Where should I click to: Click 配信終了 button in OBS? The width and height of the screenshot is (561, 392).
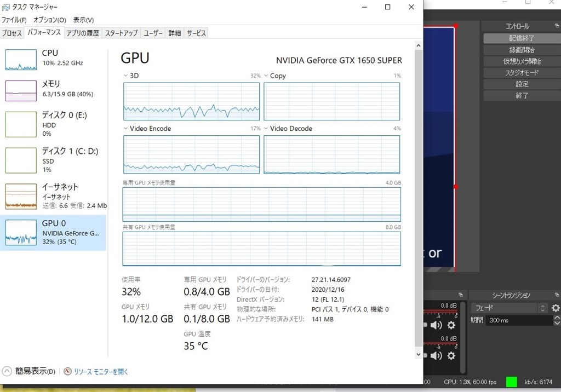point(522,38)
